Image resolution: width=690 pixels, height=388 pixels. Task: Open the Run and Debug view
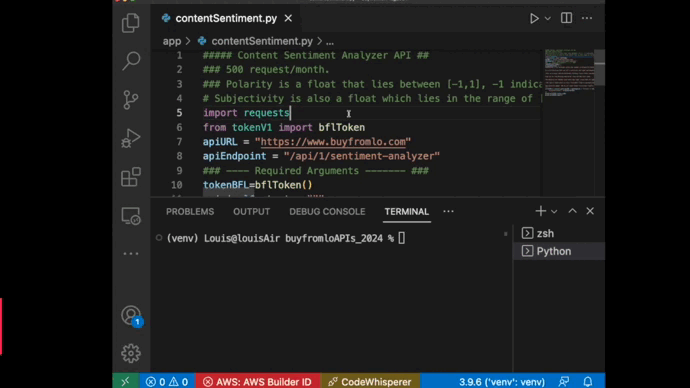[x=131, y=138]
